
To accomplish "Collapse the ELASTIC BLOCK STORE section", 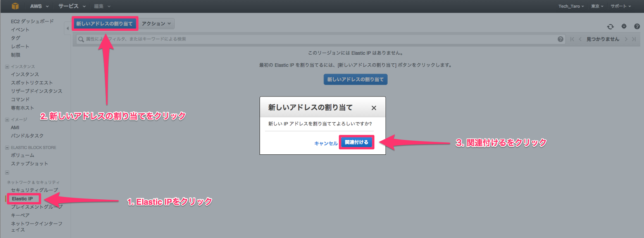I will coord(7,148).
